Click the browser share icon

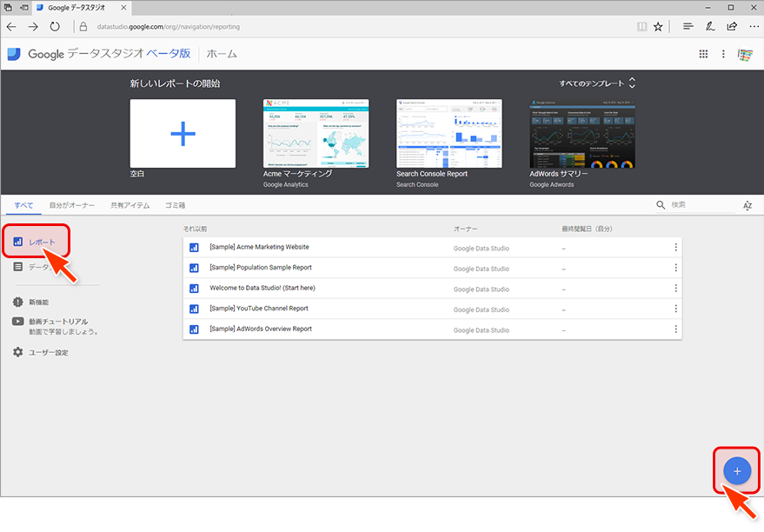[x=732, y=27]
